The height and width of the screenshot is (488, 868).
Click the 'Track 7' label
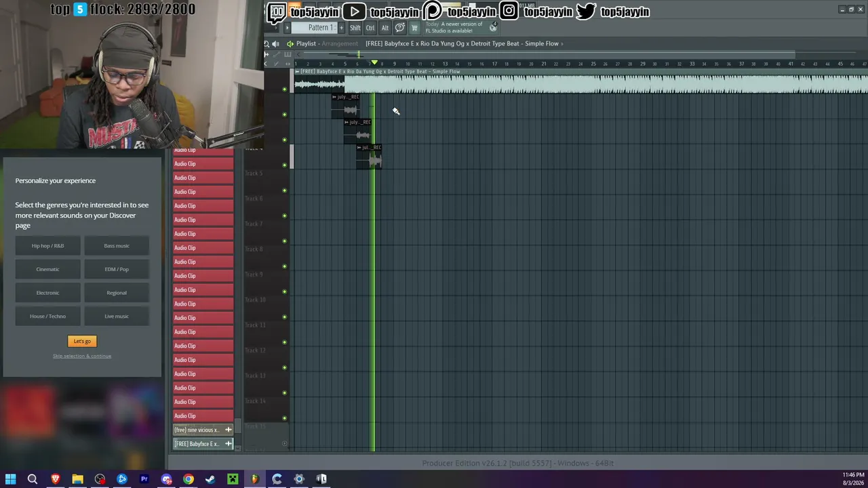(x=254, y=224)
